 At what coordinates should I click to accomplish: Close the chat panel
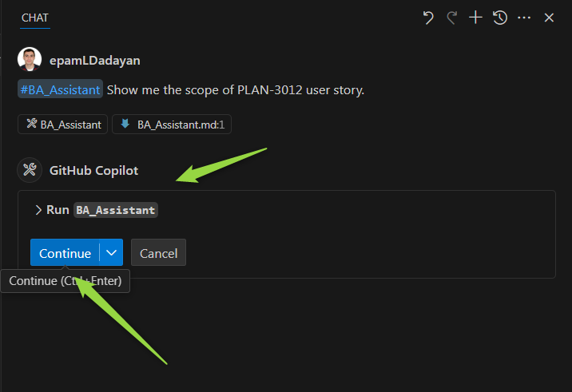click(x=549, y=18)
